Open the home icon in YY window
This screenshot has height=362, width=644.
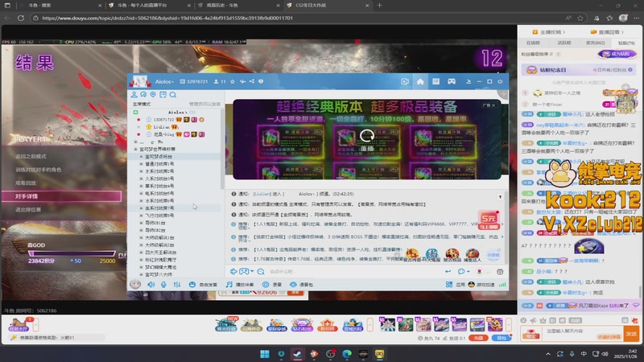pos(420,82)
